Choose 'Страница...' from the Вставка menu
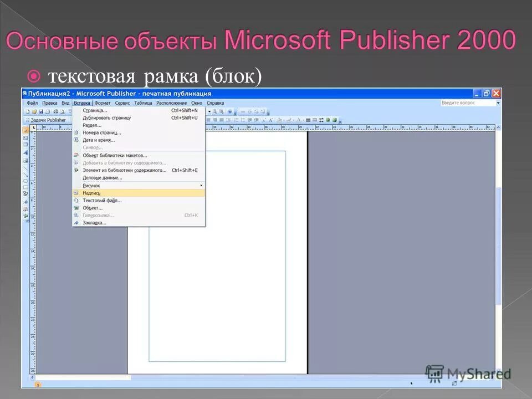The height and width of the screenshot is (399, 532). tap(139, 110)
